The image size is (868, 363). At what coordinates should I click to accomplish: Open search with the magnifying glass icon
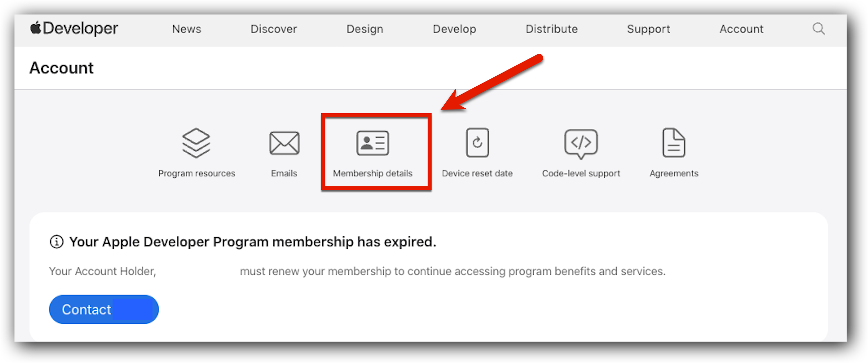[x=819, y=29]
